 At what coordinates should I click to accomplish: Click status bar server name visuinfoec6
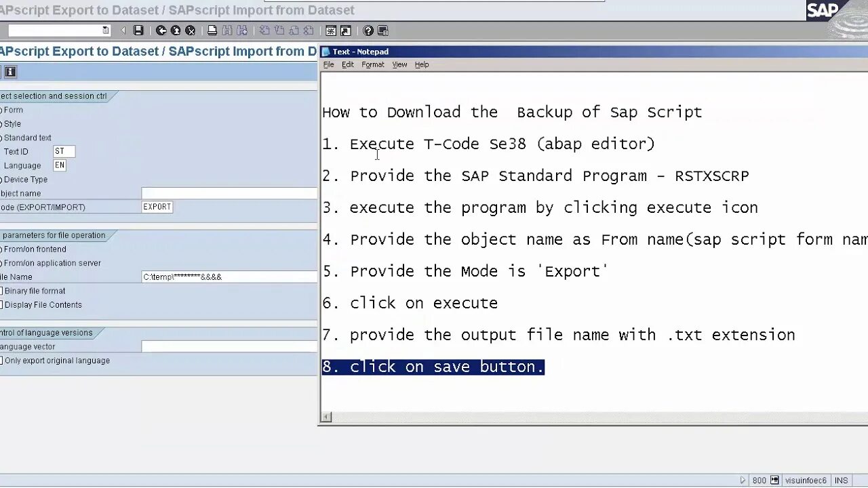click(x=806, y=481)
